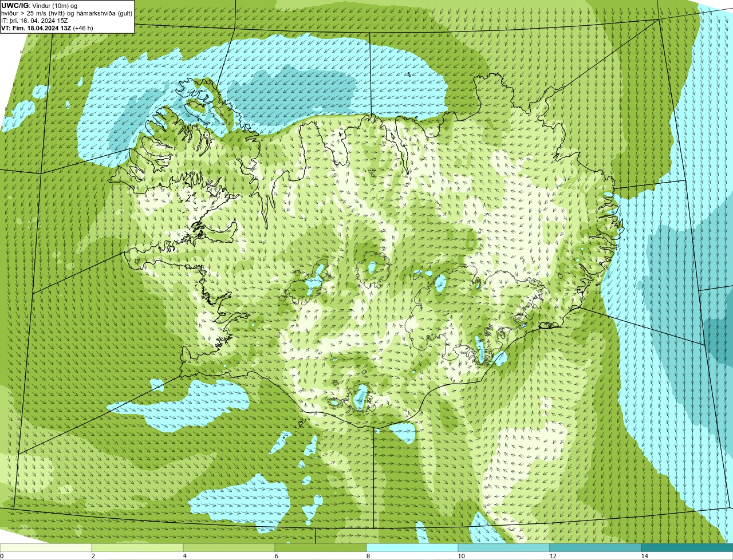Click the '10' label on the color scale

(x=461, y=556)
